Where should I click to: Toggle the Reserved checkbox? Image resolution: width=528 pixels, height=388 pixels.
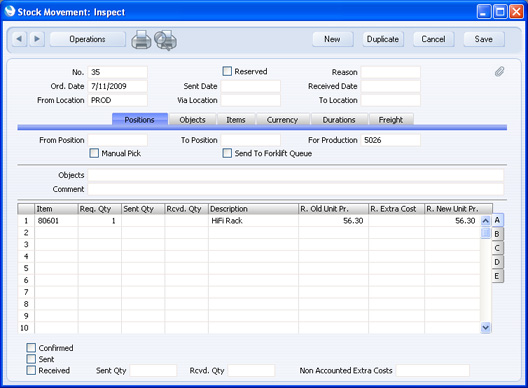pyautogui.click(x=227, y=71)
